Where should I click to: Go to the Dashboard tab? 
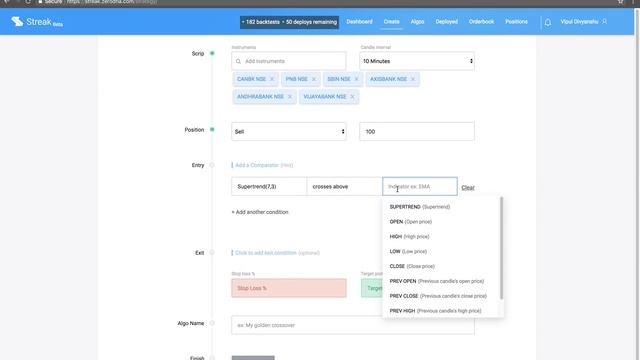tap(359, 22)
